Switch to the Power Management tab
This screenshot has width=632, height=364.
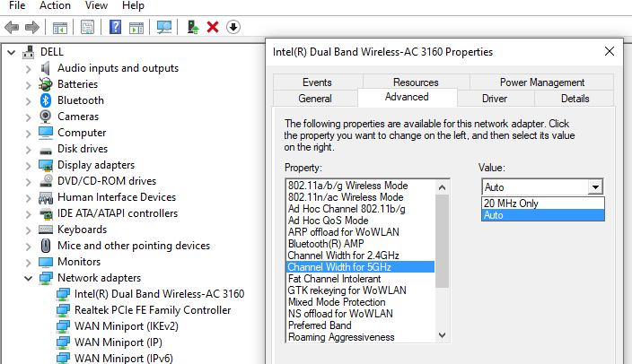541,82
